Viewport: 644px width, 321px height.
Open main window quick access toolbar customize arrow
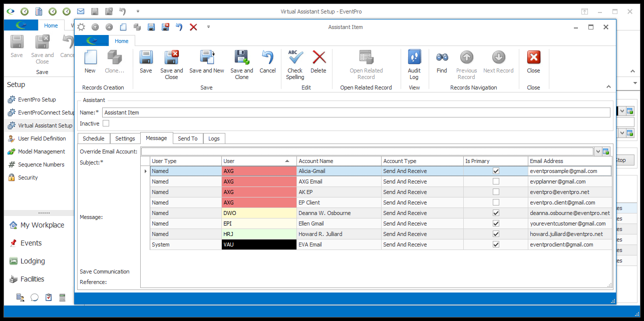[138, 11]
